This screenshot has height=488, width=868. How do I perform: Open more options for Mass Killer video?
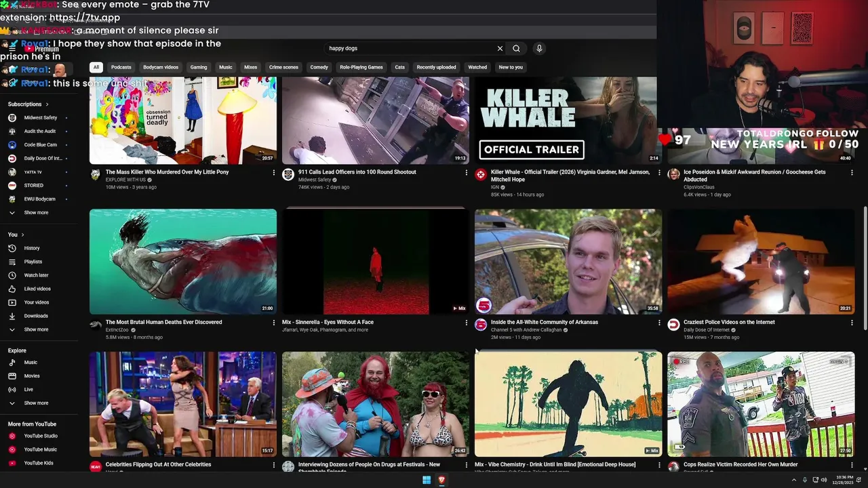[274, 173]
